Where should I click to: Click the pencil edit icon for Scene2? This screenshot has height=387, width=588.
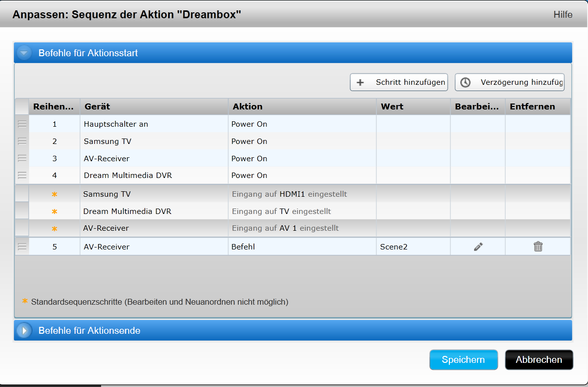[478, 246]
